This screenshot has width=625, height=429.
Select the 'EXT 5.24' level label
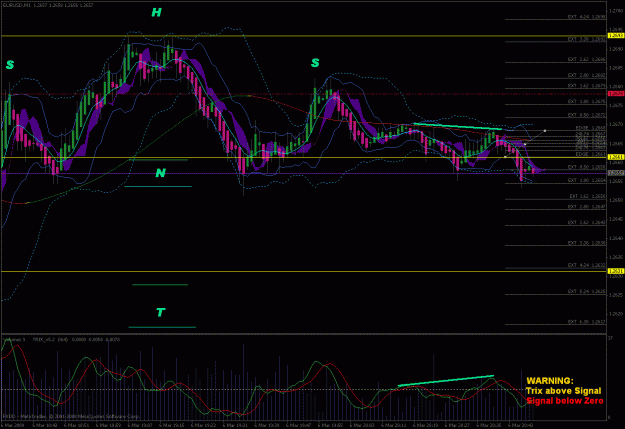click(586, 291)
